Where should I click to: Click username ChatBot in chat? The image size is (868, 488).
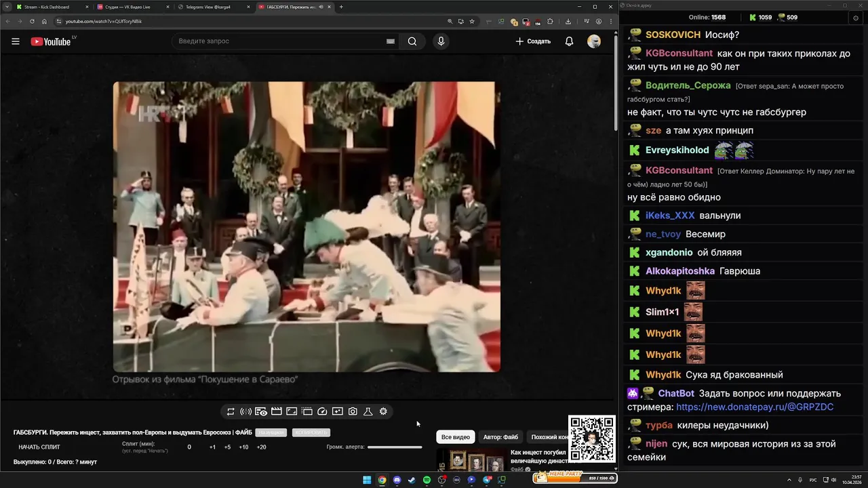[676, 393]
